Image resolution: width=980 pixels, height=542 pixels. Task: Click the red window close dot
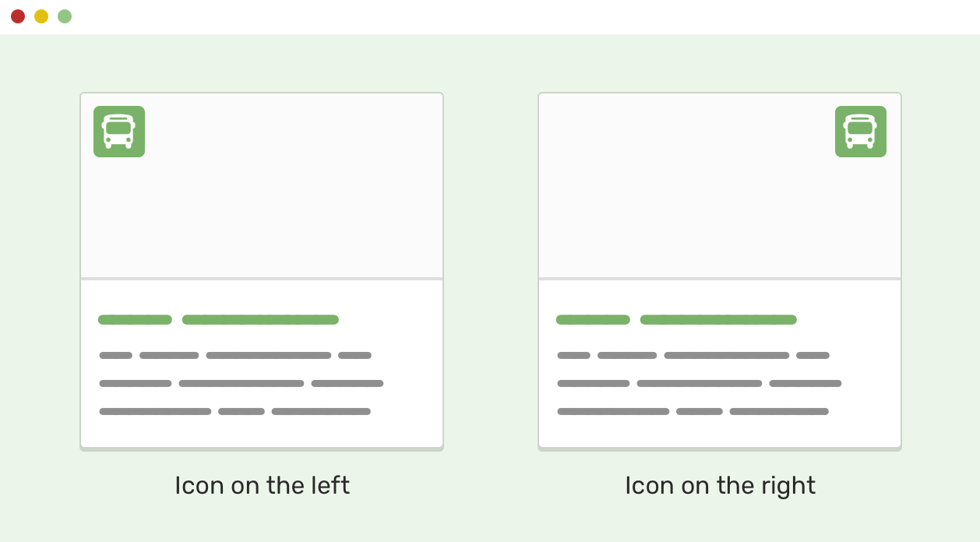18,16
